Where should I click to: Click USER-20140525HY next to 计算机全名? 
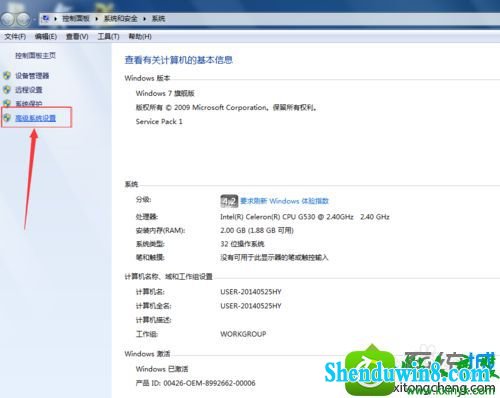tap(251, 306)
